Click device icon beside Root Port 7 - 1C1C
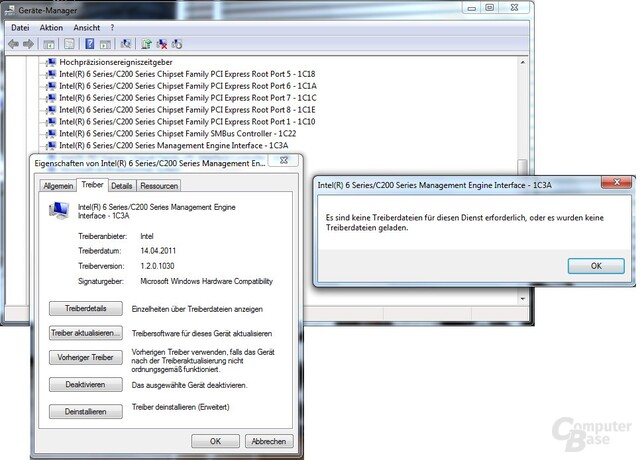Viewport: 640px width, 460px height. pyautogui.click(x=51, y=98)
